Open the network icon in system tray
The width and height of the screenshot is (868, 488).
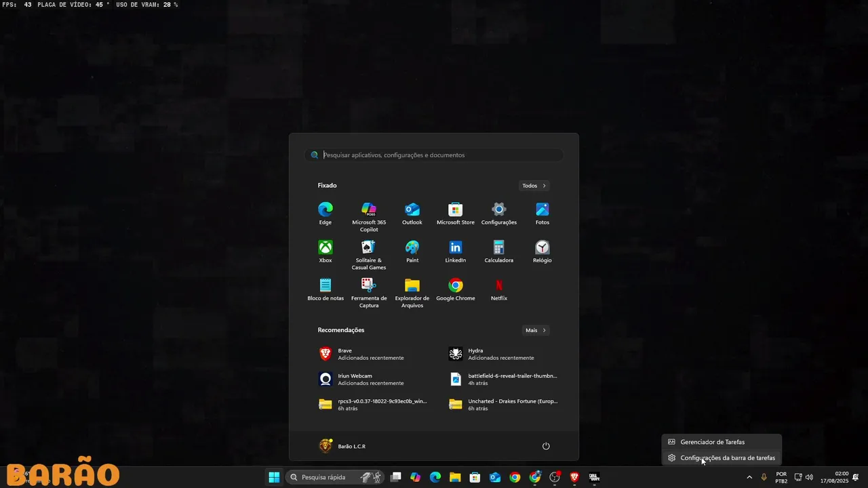pyautogui.click(x=798, y=477)
